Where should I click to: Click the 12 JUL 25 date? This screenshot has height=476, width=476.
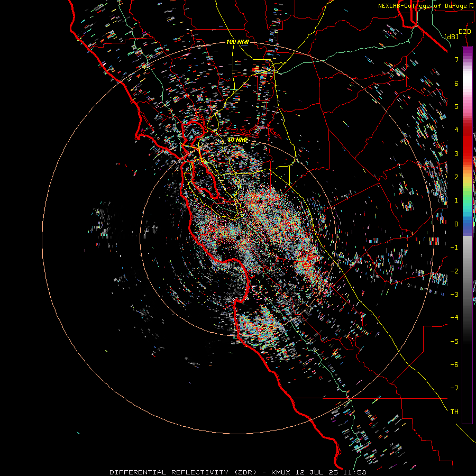pyautogui.click(x=317, y=472)
